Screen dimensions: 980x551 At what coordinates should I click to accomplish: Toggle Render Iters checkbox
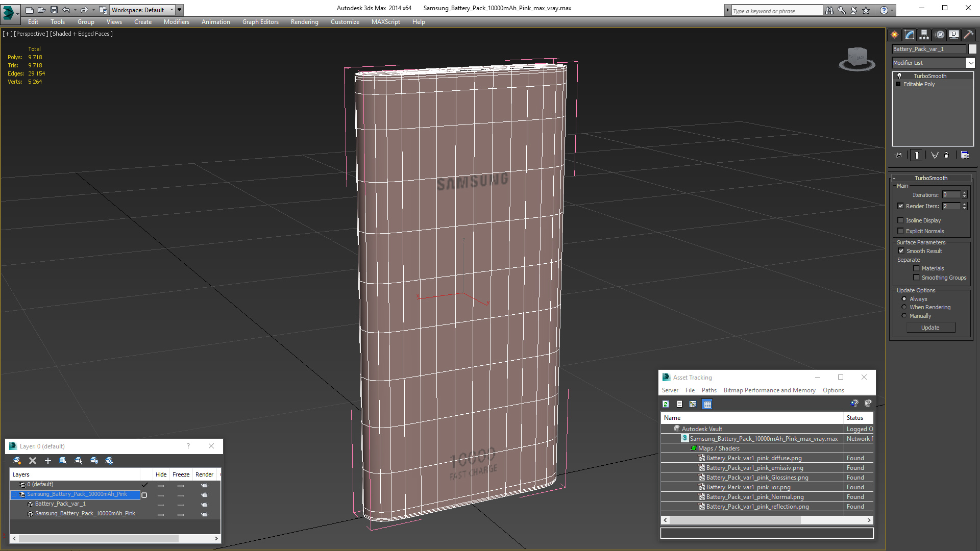900,206
